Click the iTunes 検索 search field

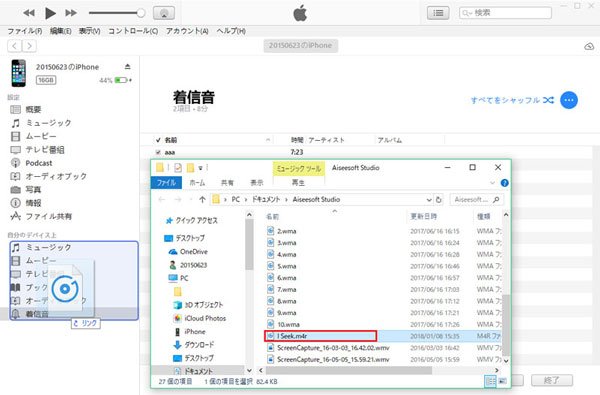pos(505,13)
